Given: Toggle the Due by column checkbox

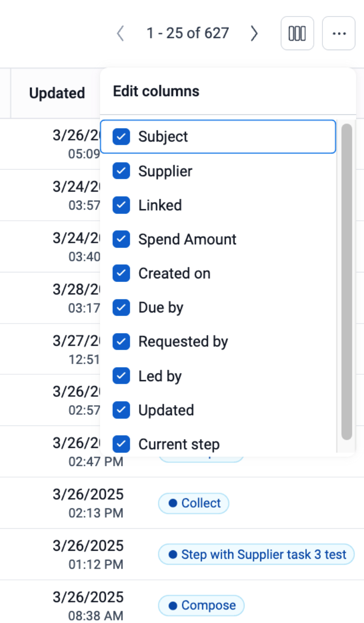Looking at the screenshot, I should click(121, 307).
